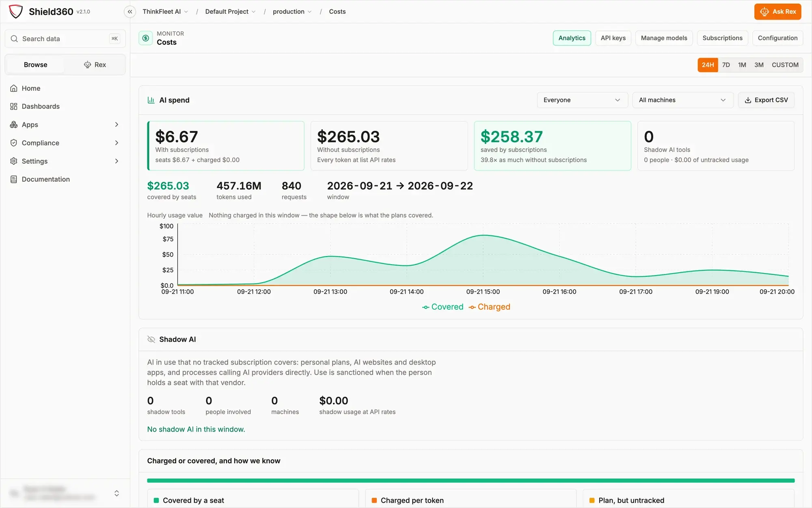The height and width of the screenshot is (508, 812).
Task: Expand the Apps sidebar section chevron
Action: pos(117,125)
